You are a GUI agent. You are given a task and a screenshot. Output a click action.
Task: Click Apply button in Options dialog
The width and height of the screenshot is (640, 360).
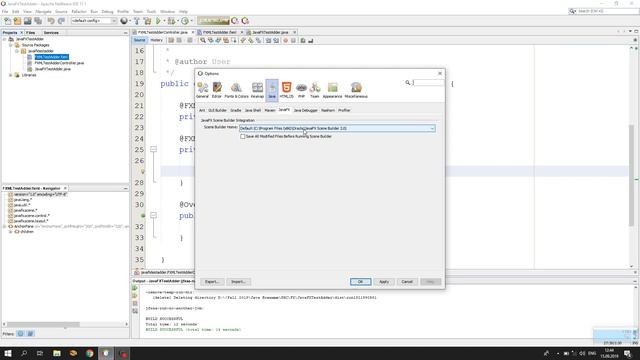[x=384, y=282]
